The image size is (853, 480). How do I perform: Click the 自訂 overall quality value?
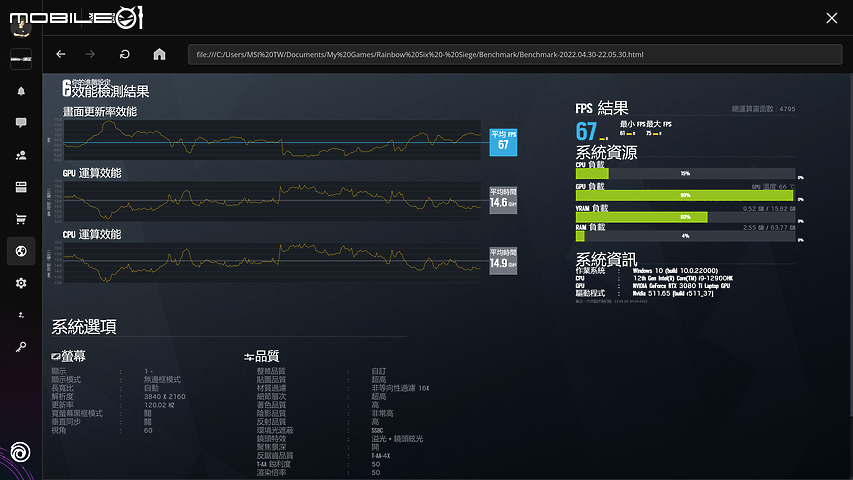(379, 371)
